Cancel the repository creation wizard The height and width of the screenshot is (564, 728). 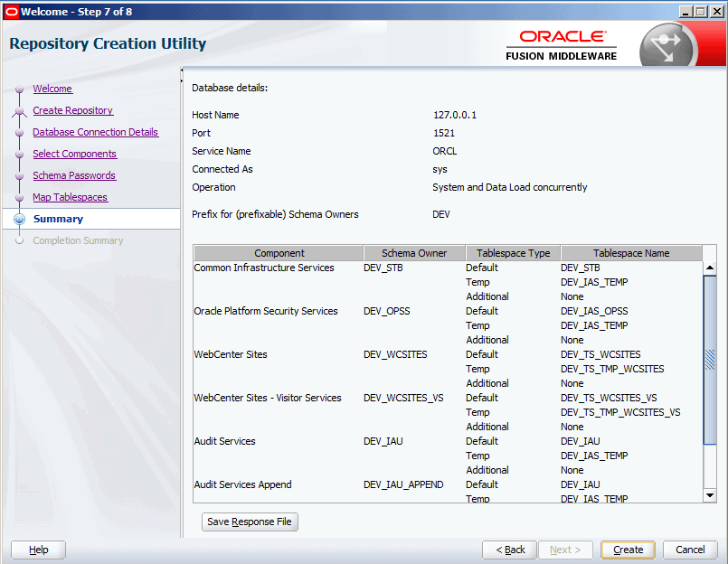(690, 550)
